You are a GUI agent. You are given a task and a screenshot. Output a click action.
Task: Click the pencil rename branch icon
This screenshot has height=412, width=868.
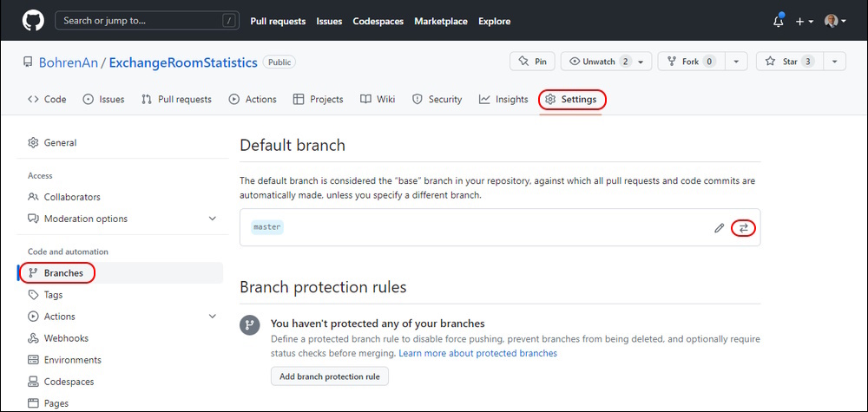pyautogui.click(x=719, y=228)
